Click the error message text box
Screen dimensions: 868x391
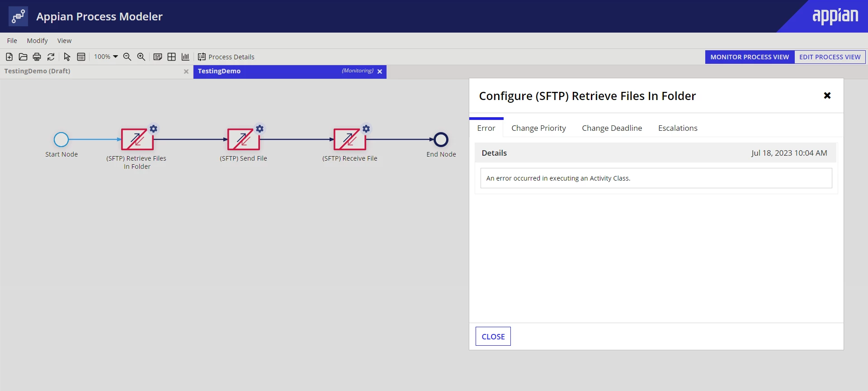tap(656, 178)
